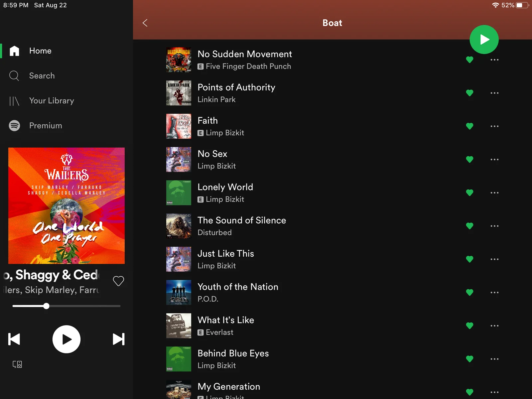Click the Behind Blue Eyes album cover
532x399 pixels.
[179, 359]
